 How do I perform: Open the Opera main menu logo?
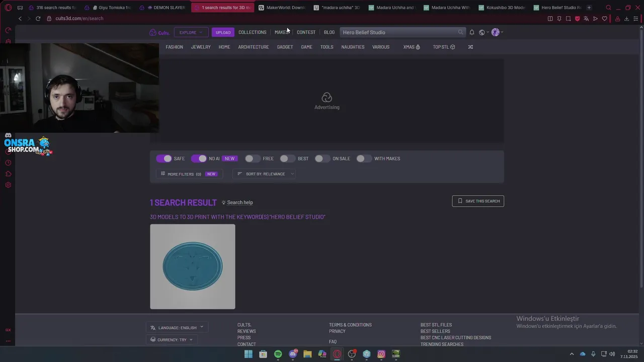8,8
